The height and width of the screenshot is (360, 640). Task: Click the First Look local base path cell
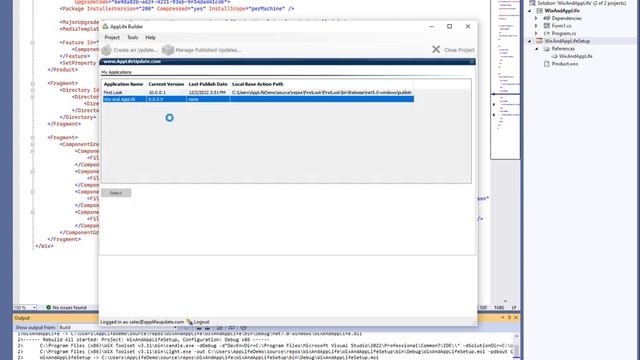[x=322, y=93]
